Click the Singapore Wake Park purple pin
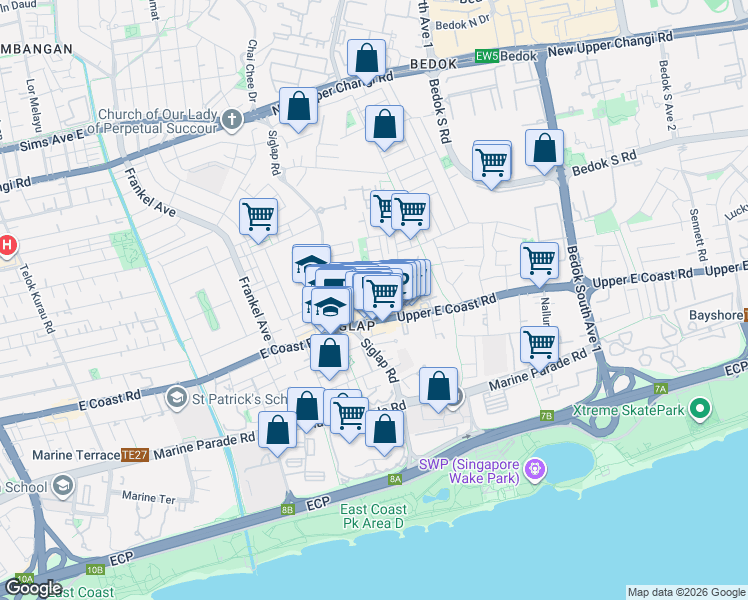Screen dimensions: 748x600 (535, 470)
